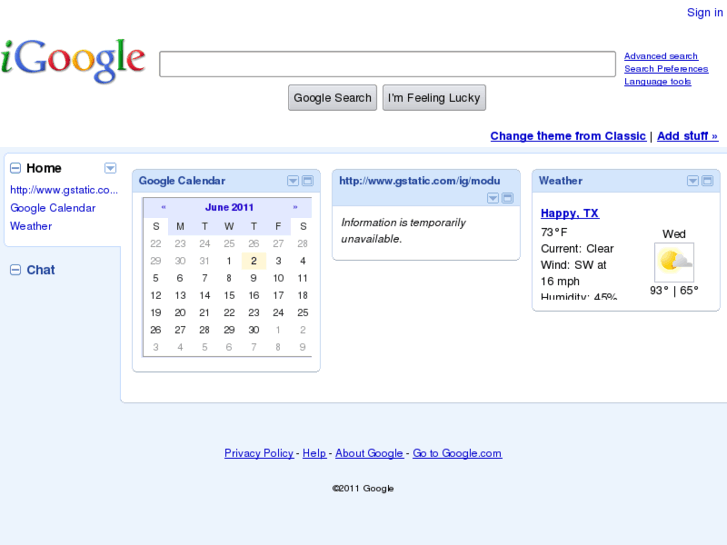This screenshot has height=545, width=727.
Task: Click I'm Feeling Lucky button
Action: 434,98
